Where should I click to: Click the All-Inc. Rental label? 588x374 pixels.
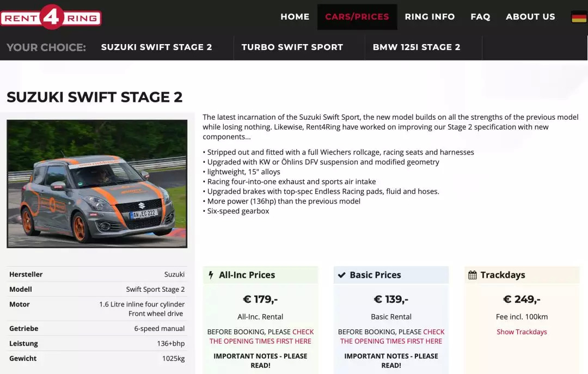260,317
